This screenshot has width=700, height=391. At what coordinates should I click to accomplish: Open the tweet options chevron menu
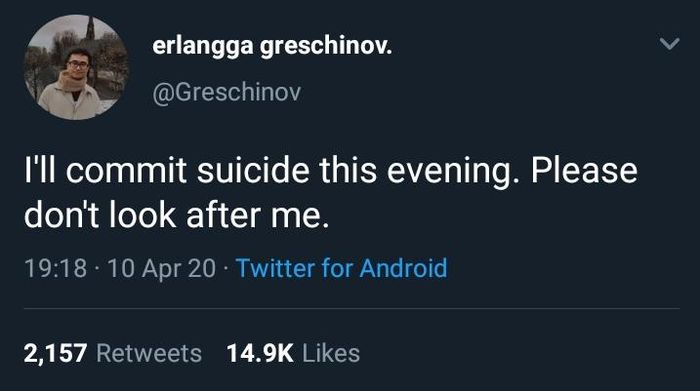(x=669, y=44)
